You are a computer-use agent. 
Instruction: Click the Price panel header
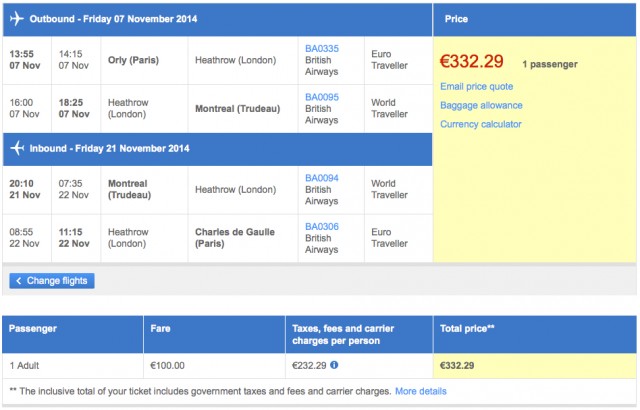[455, 19]
